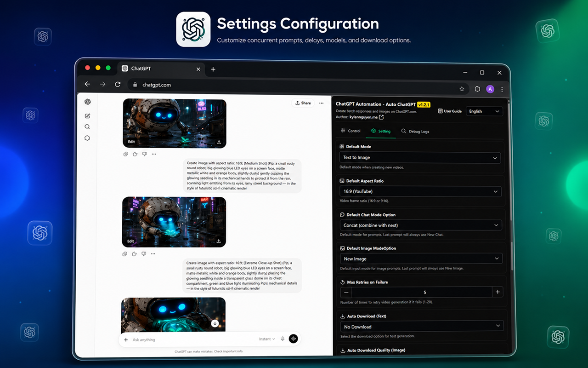Dislike the response above the Medium Shot prompt
588x368 pixels.
point(144,154)
